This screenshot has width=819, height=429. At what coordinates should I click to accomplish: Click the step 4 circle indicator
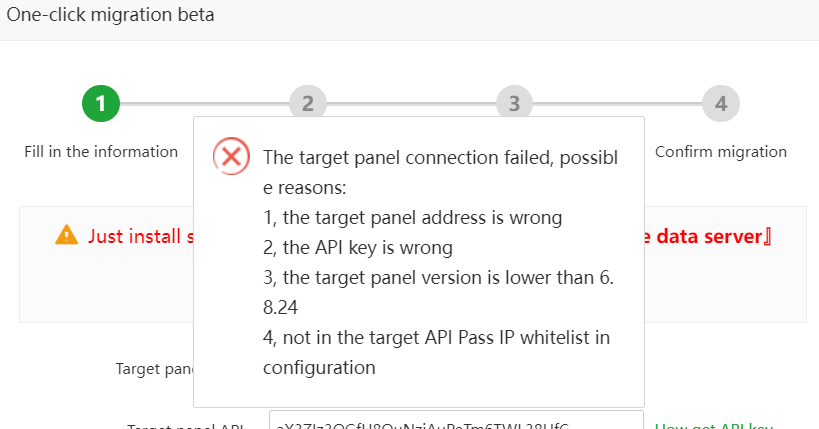click(x=720, y=102)
